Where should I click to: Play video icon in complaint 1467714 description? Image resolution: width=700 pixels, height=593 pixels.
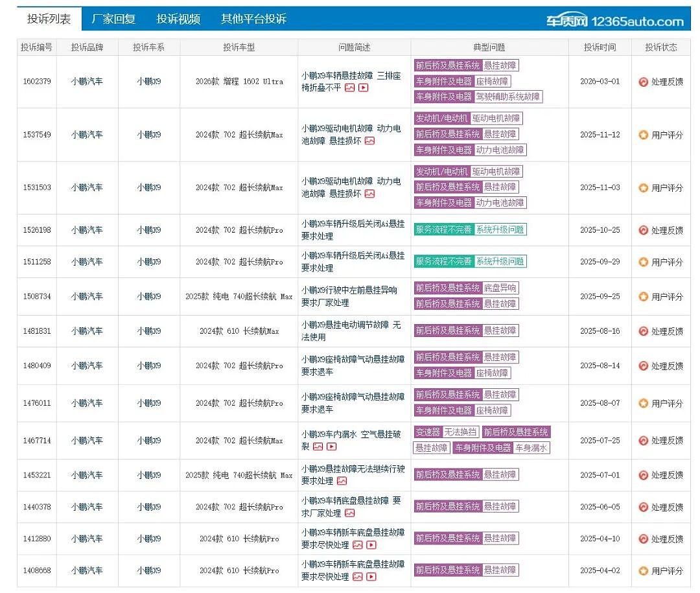tap(332, 447)
